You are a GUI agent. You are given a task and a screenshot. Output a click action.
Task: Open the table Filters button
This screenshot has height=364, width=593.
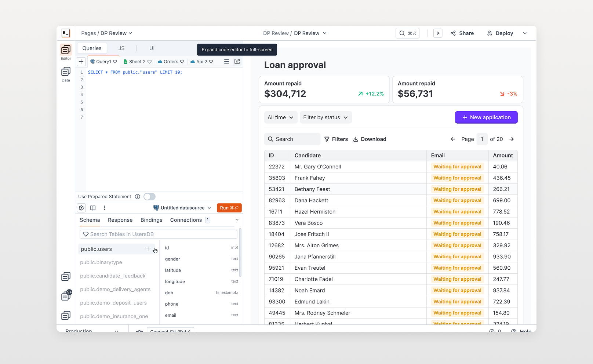pos(336,139)
